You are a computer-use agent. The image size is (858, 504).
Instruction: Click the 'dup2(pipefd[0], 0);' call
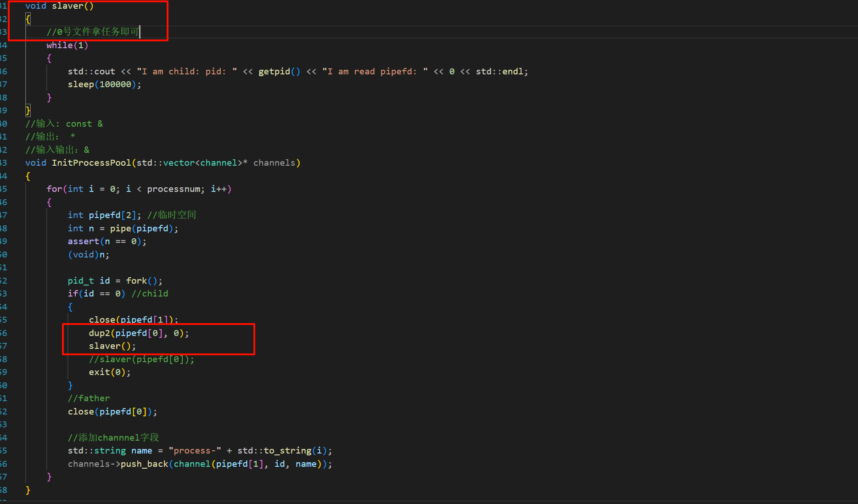tap(139, 333)
